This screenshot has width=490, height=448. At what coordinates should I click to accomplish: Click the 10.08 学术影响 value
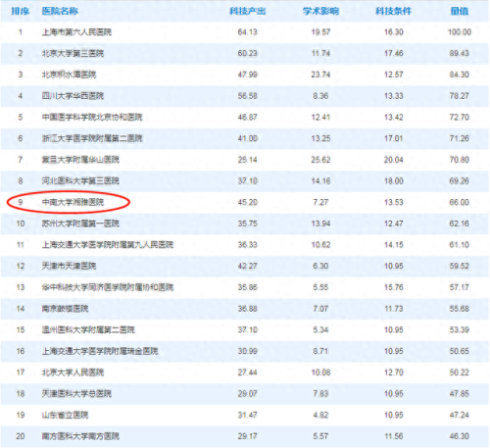click(320, 373)
